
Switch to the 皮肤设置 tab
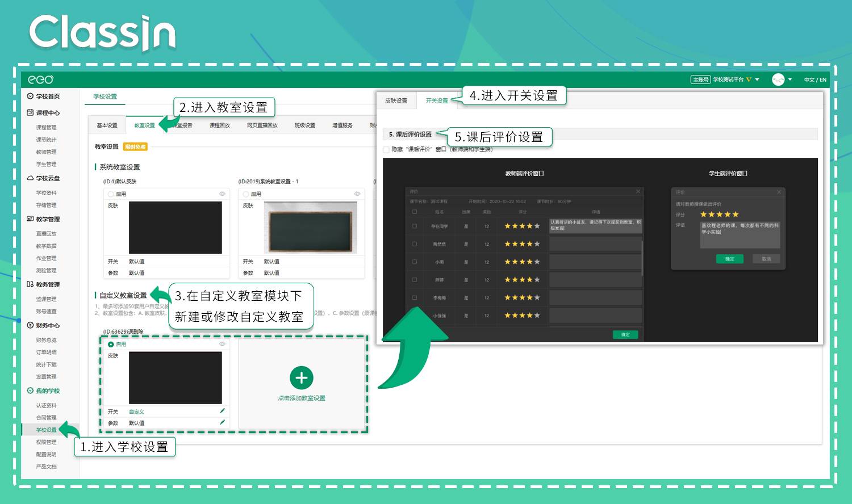click(396, 100)
